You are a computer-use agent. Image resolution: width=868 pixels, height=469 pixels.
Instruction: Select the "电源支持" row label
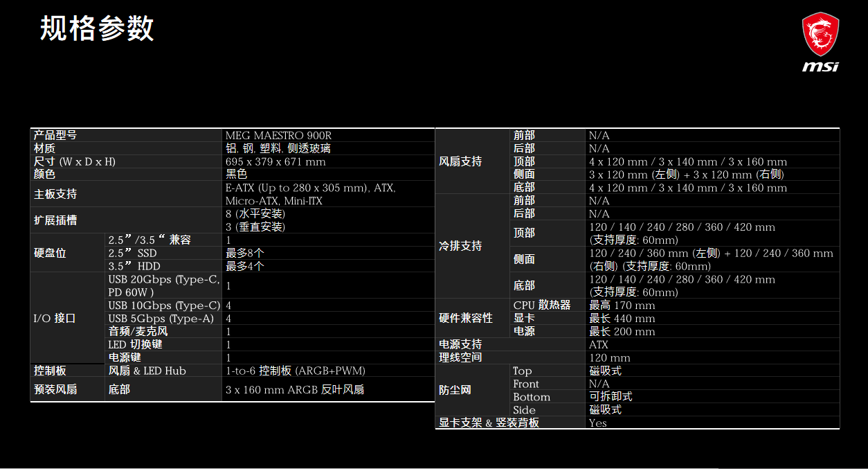(460, 344)
